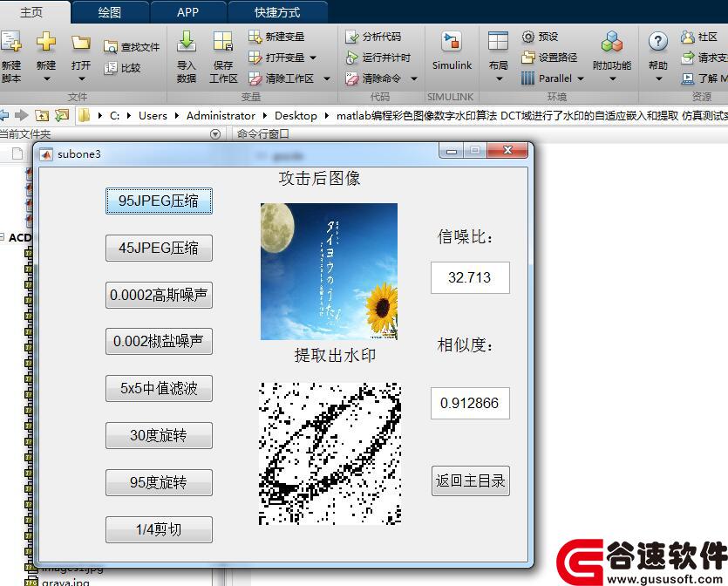Click Import Data (导入数据) icon
This screenshot has height=586, width=728.
tap(187, 42)
